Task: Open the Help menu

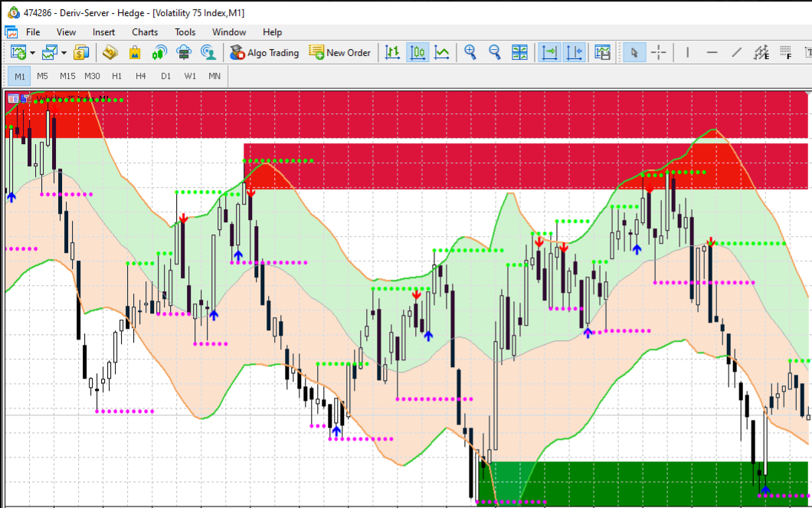Action: pos(273,32)
